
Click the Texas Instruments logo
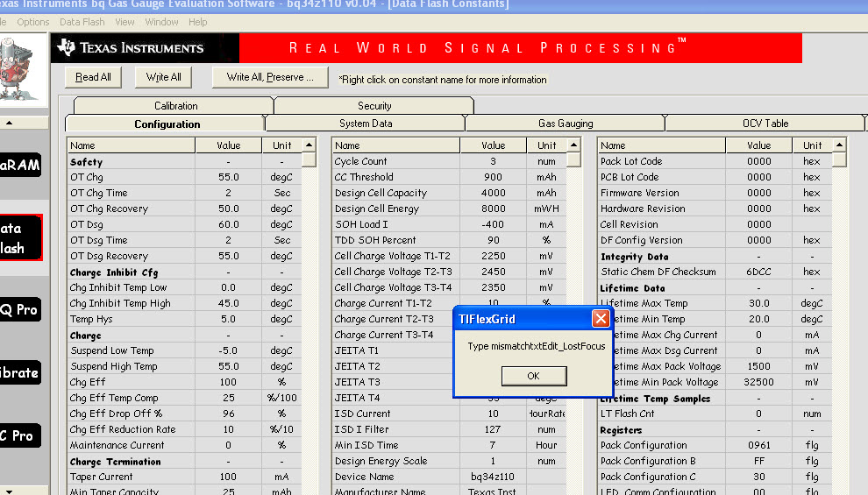click(x=132, y=47)
